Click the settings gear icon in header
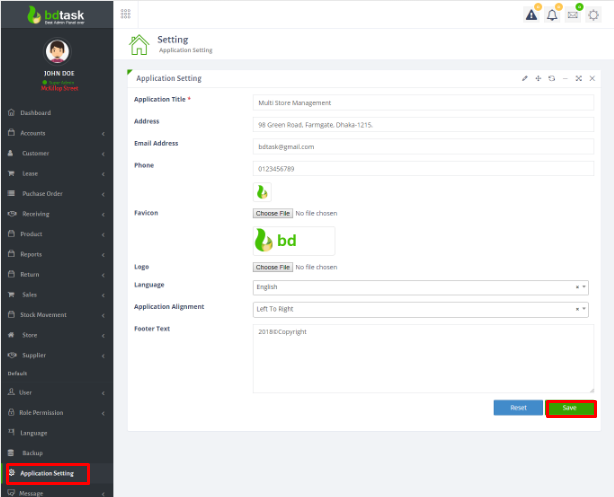The height and width of the screenshot is (497, 614). (594, 14)
